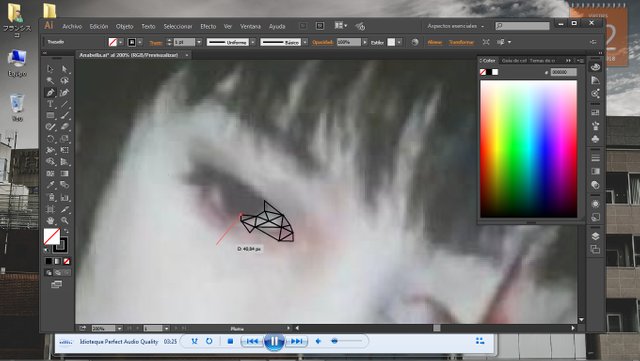This screenshot has height=361, width=640.
Task: Select the Rectangle tool
Action: coord(50,115)
